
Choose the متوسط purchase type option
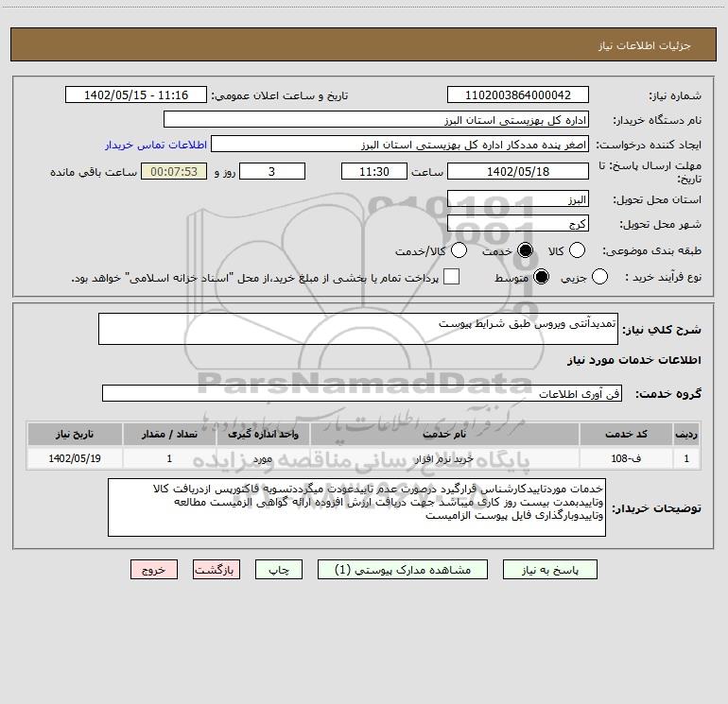[x=542, y=277]
